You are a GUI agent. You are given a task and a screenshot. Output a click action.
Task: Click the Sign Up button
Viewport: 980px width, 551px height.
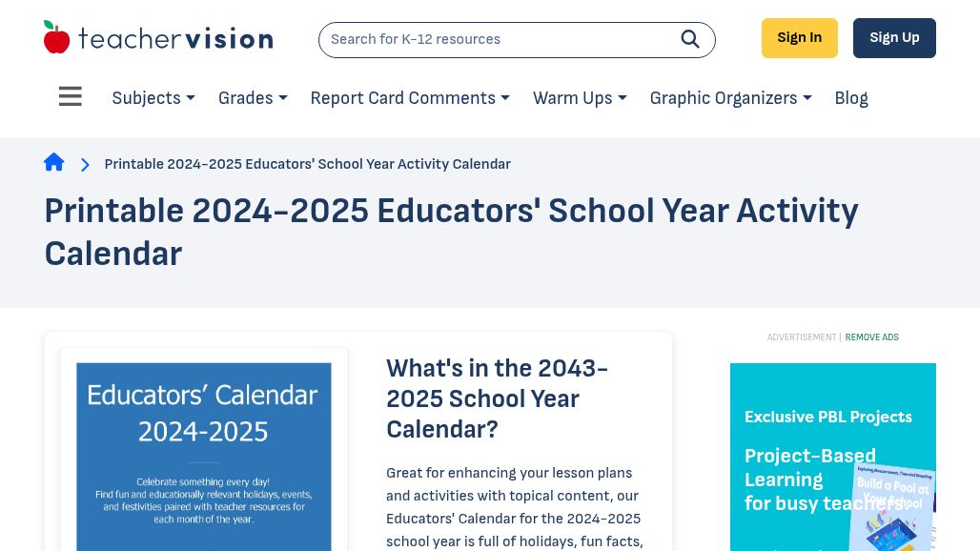894,38
